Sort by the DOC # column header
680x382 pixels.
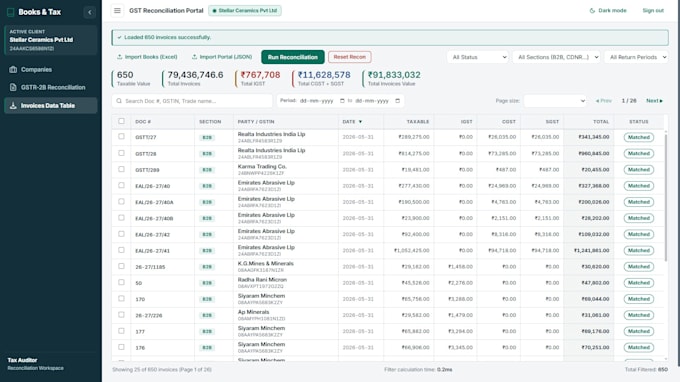point(143,122)
